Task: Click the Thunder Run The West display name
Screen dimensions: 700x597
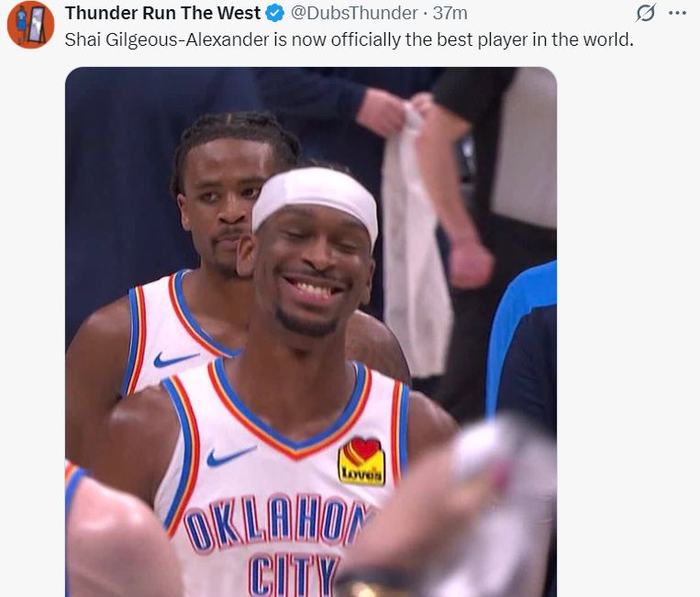Action: (162, 13)
